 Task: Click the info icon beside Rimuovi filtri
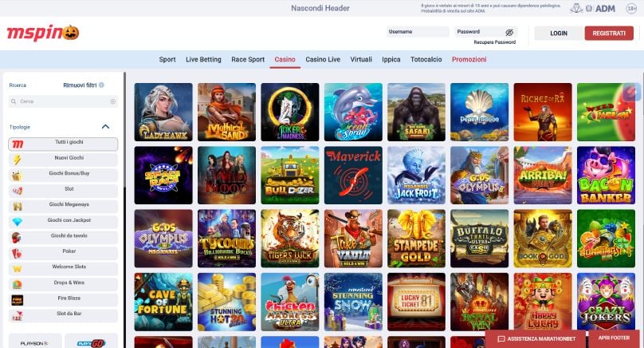[101, 85]
